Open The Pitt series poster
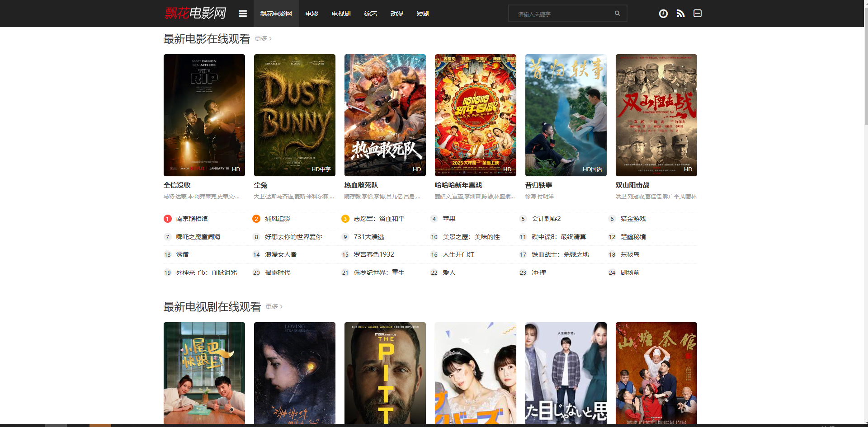The image size is (868, 427). [385, 373]
